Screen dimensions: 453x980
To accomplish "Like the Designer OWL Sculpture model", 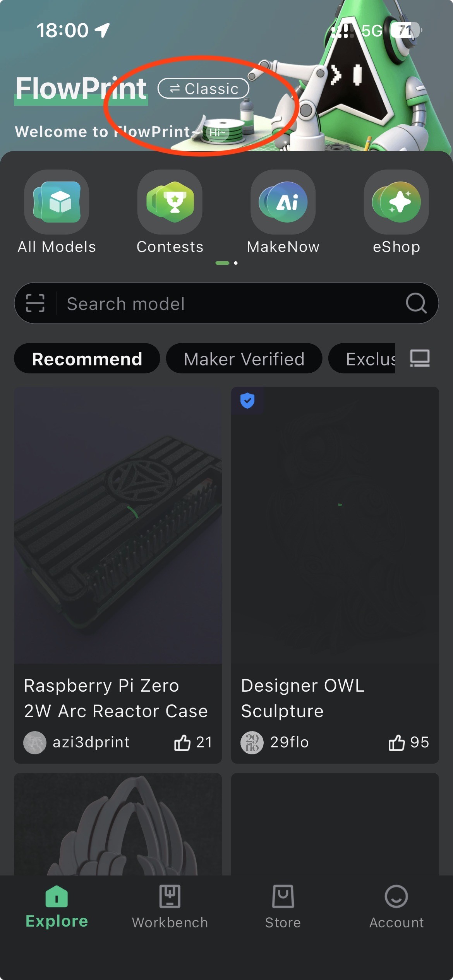I will click(x=396, y=742).
